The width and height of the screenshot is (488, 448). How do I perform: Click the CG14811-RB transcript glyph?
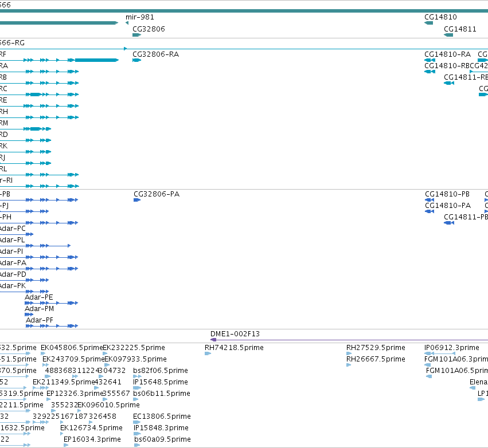(449, 83)
